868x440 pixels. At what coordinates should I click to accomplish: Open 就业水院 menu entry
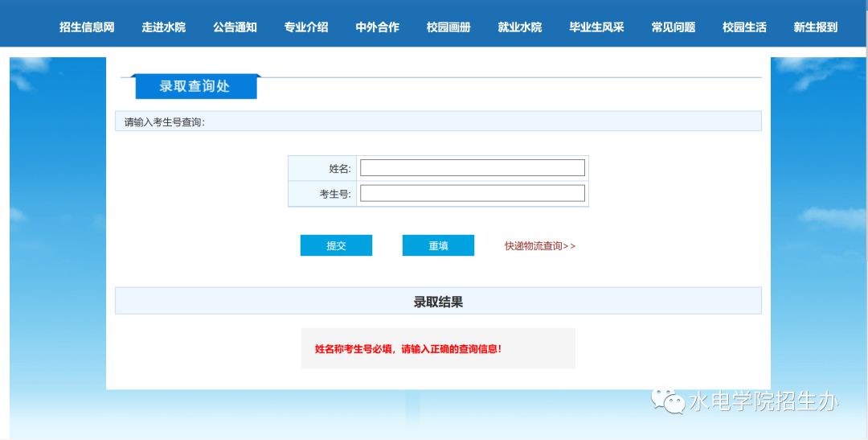pos(520,27)
